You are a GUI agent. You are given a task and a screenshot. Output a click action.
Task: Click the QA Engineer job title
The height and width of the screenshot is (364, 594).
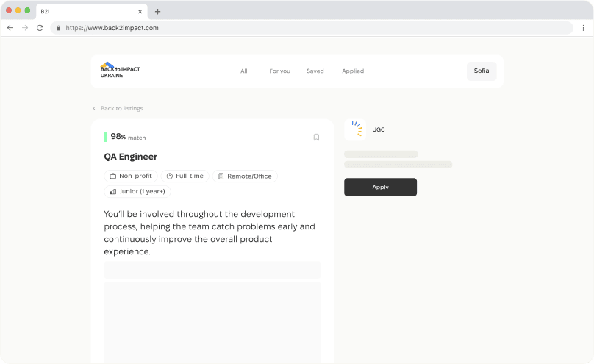click(130, 157)
